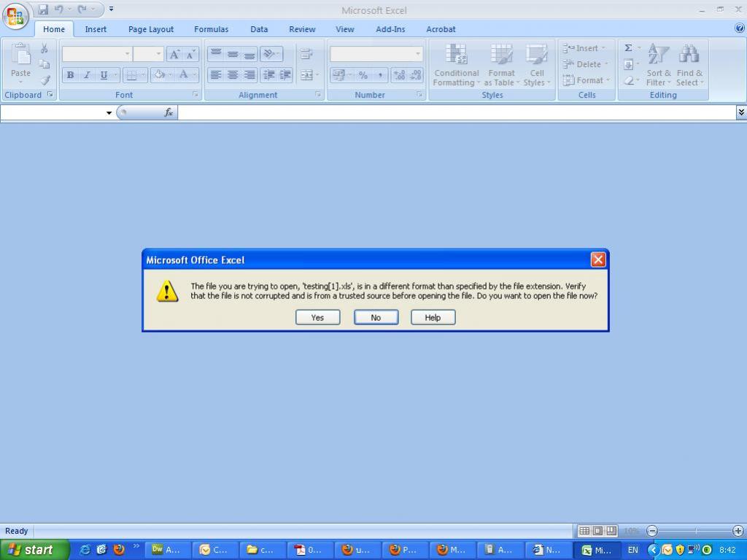Click the zoom slider in status bar
The height and width of the screenshot is (560, 747).
(695, 531)
